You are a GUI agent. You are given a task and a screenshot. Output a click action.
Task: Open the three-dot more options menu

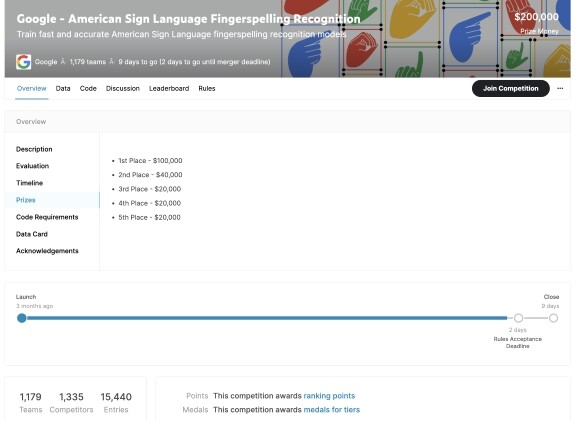[x=560, y=88]
